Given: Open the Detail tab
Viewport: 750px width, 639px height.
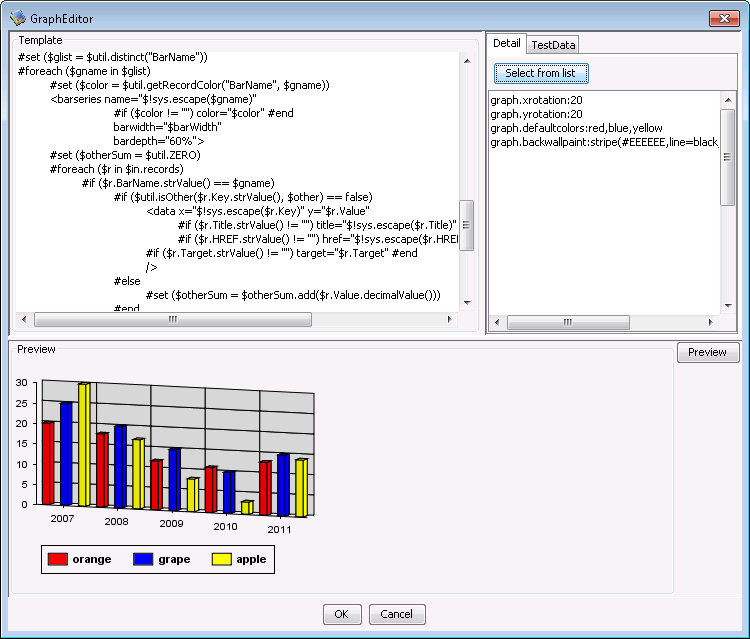Looking at the screenshot, I should pyautogui.click(x=507, y=43).
